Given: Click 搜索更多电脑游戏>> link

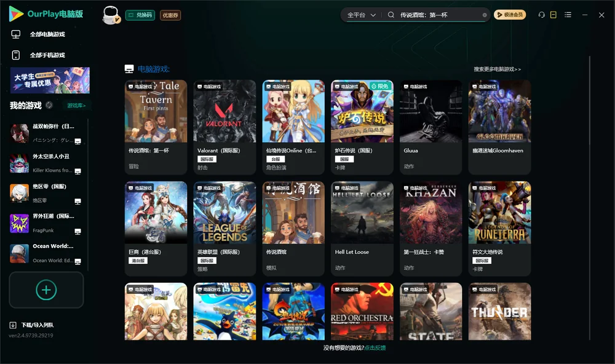Looking at the screenshot, I should (497, 69).
